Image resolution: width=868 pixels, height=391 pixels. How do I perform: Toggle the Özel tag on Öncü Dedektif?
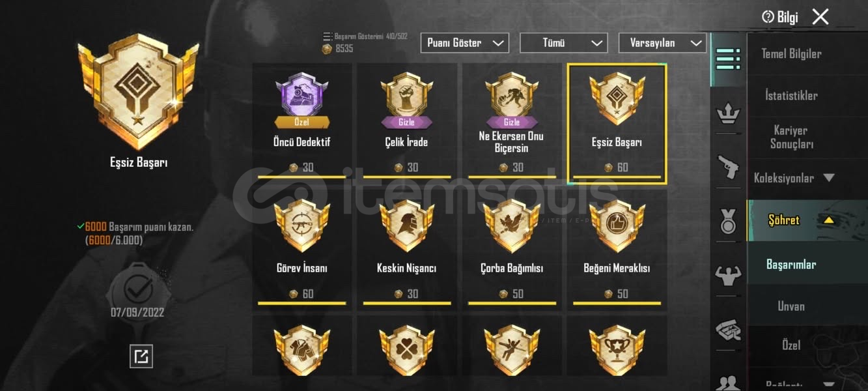coord(302,122)
